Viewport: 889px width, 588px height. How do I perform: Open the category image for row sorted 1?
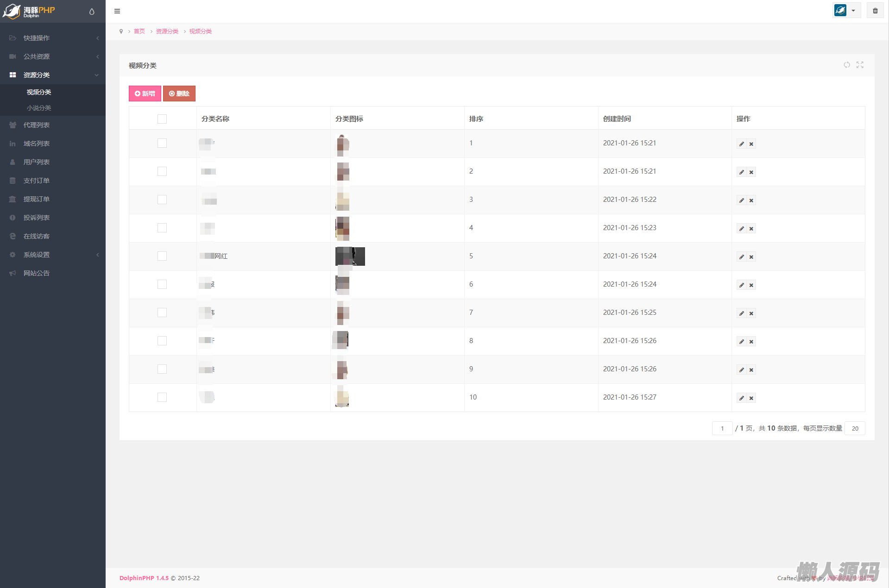pyautogui.click(x=342, y=145)
